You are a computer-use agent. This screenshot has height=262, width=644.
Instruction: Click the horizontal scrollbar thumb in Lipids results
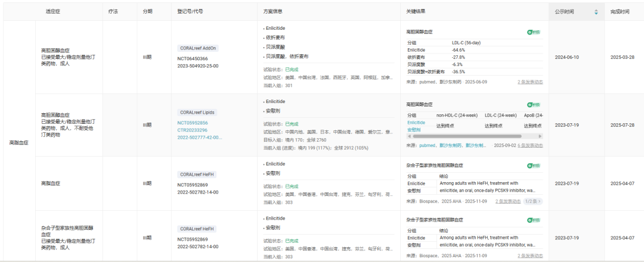tap(466, 136)
